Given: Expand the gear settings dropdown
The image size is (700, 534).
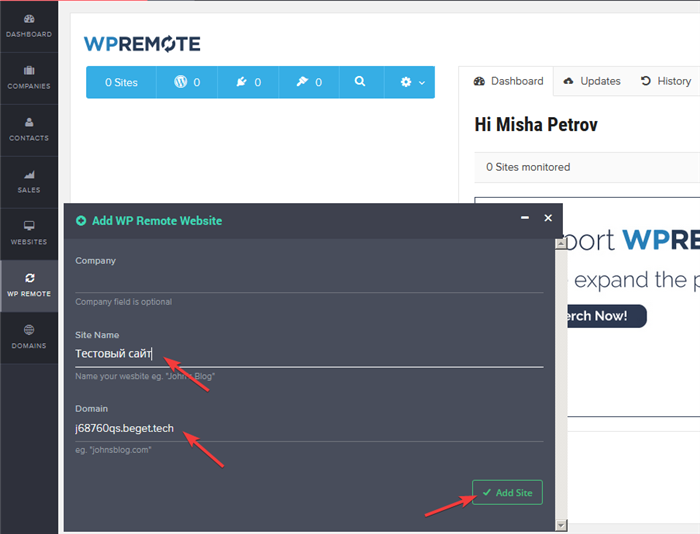Looking at the screenshot, I should (412, 82).
